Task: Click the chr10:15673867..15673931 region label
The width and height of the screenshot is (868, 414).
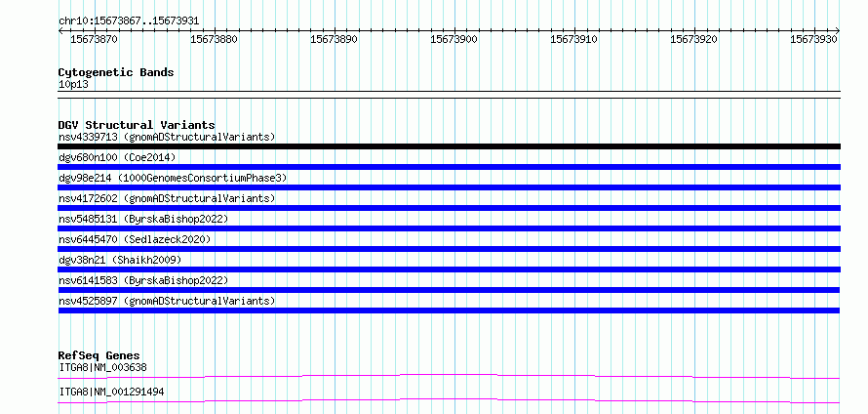Action: click(129, 21)
